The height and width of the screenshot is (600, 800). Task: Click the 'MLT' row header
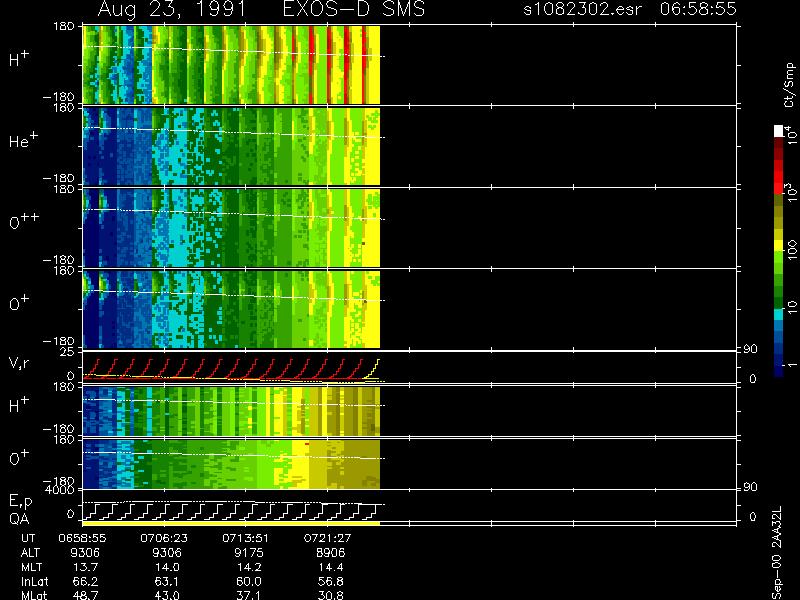coord(31,567)
